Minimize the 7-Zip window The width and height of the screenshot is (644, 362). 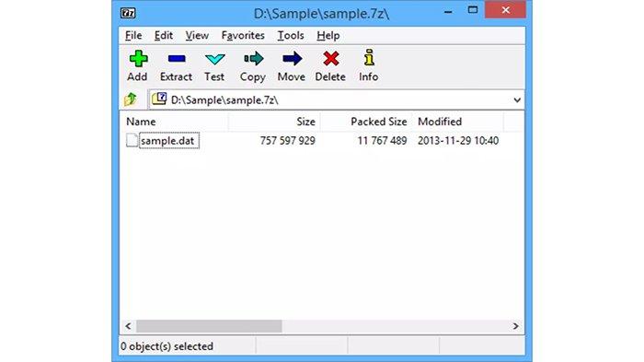tap(449, 12)
